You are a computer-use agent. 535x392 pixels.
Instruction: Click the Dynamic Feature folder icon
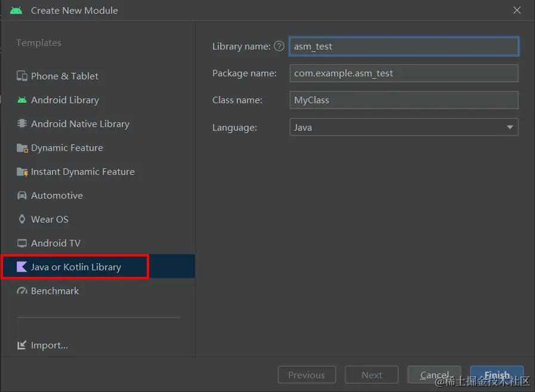(22, 148)
